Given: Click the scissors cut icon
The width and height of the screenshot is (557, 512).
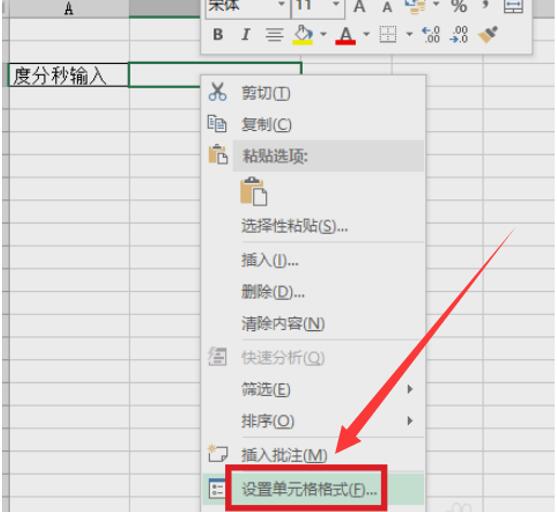Looking at the screenshot, I should pos(217,92).
